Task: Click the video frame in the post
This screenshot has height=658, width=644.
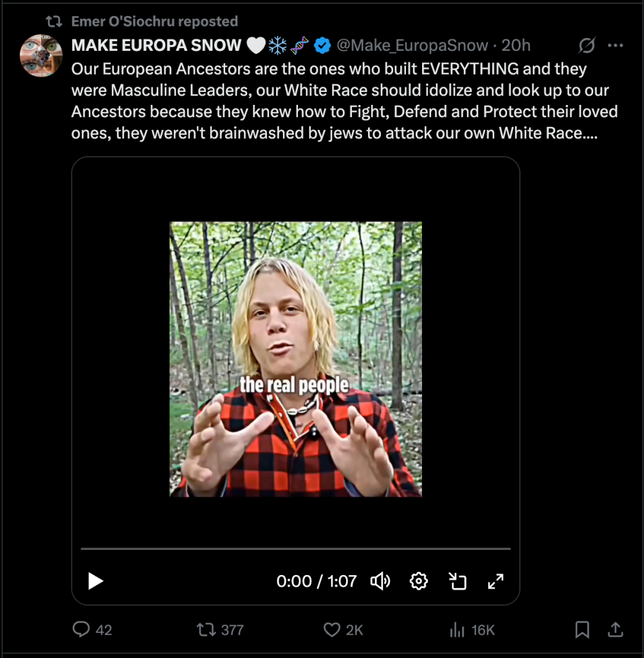Action: pos(295,359)
